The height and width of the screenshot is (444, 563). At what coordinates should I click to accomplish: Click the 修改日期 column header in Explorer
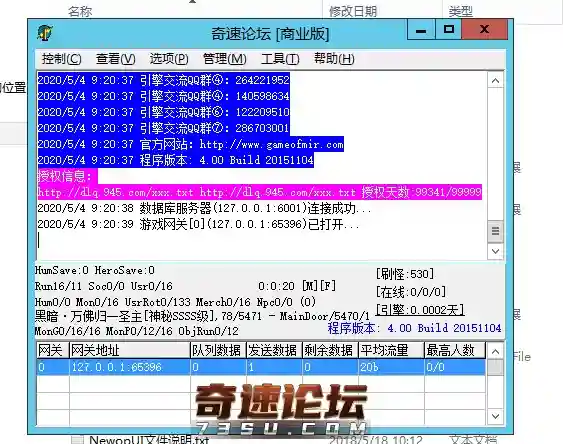[353, 11]
